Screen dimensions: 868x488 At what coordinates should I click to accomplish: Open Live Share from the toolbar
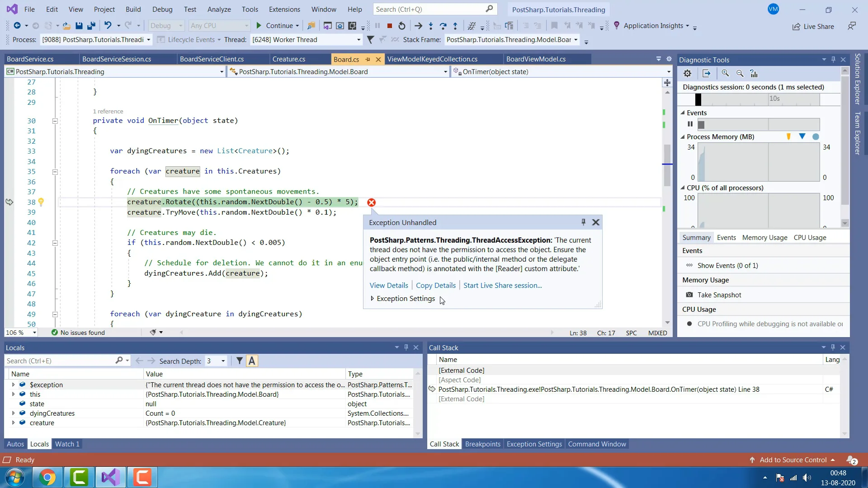coord(814,26)
